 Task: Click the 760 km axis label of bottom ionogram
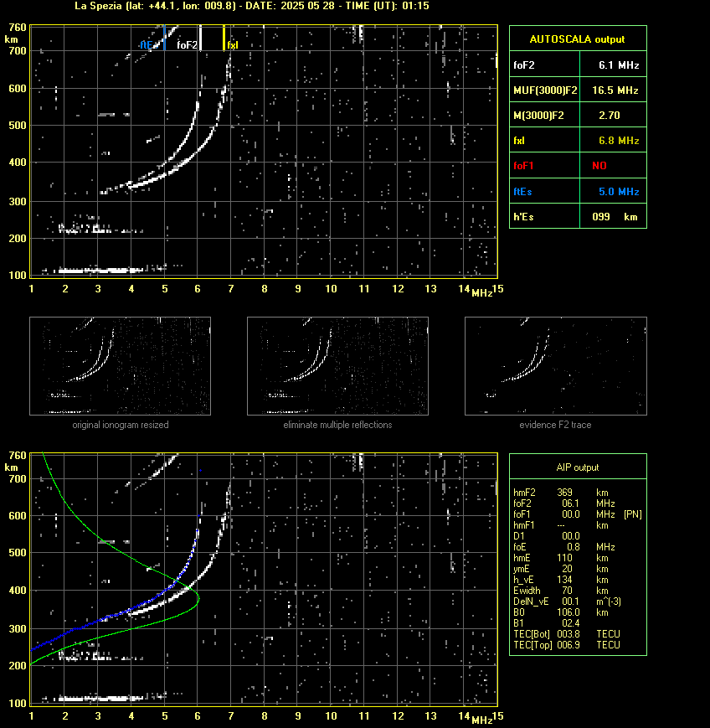click(18, 456)
